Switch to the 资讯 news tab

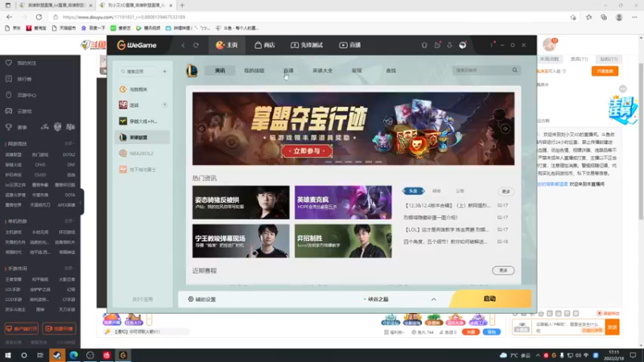[220, 71]
